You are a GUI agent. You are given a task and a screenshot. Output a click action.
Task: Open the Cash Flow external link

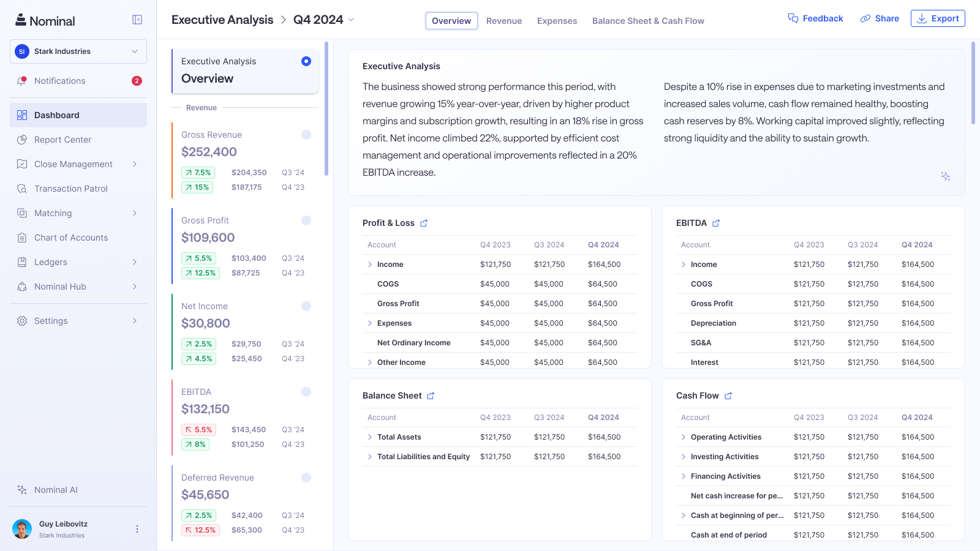pos(728,395)
